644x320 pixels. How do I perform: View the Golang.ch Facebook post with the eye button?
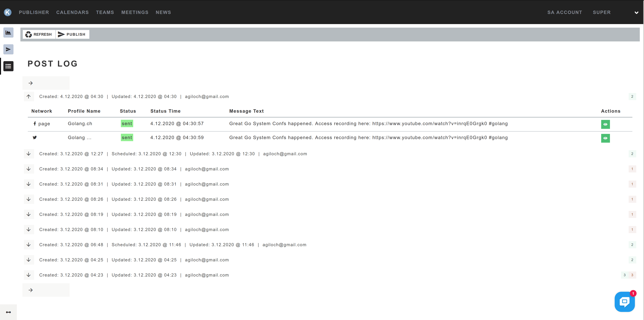tap(605, 124)
